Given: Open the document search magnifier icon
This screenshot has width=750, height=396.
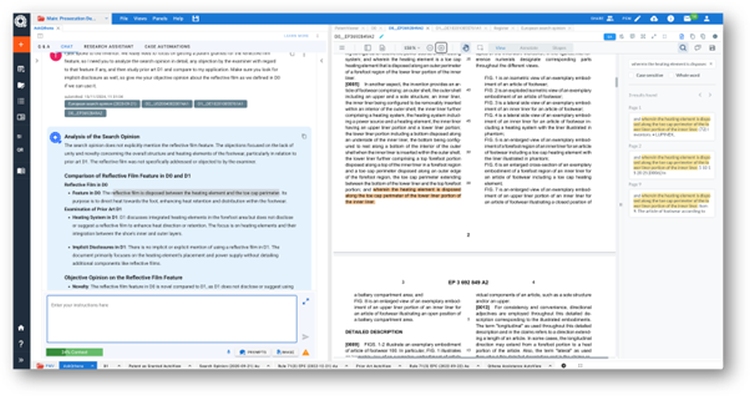Looking at the screenshot, I should coord(683,48).
